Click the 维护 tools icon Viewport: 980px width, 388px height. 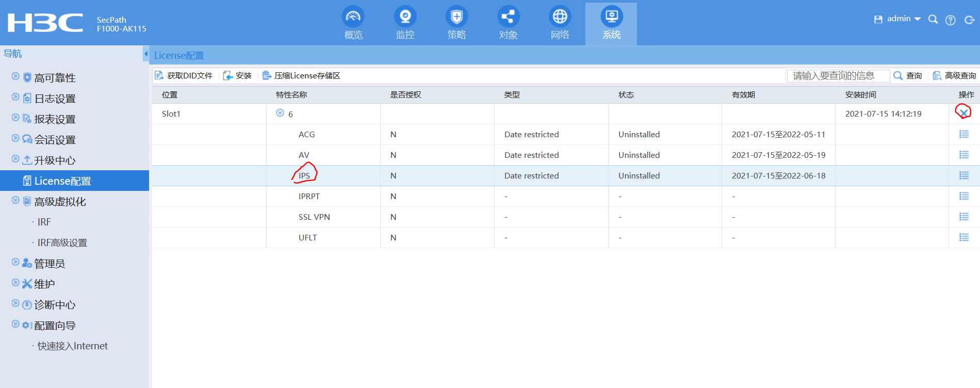[27, 284]
